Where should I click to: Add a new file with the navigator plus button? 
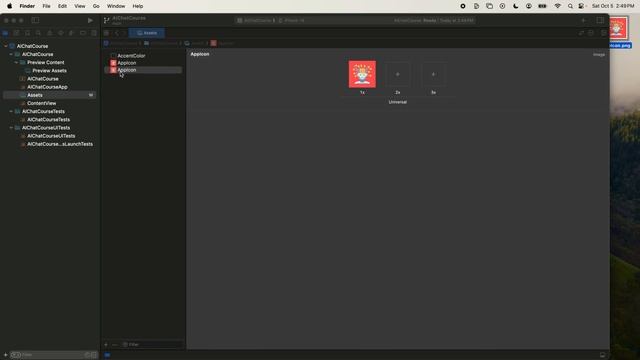[x=5, y=355]
